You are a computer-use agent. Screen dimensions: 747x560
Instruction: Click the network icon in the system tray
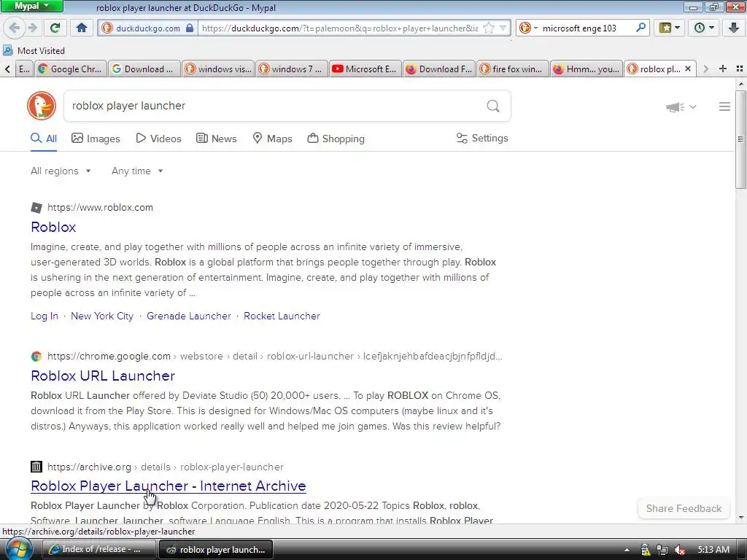pyautogui.click(x=662, y=550)
